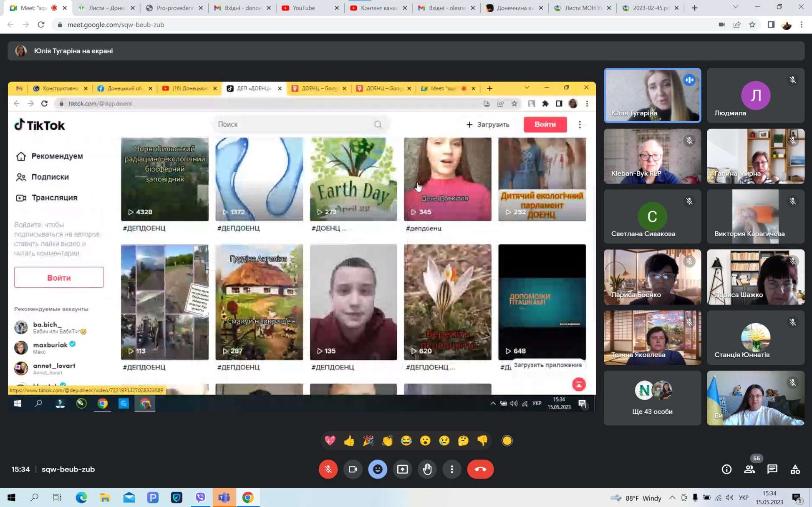Switch to the Контент канал tab
Viewport: 812px width, 507px height.
pos(379,8)
